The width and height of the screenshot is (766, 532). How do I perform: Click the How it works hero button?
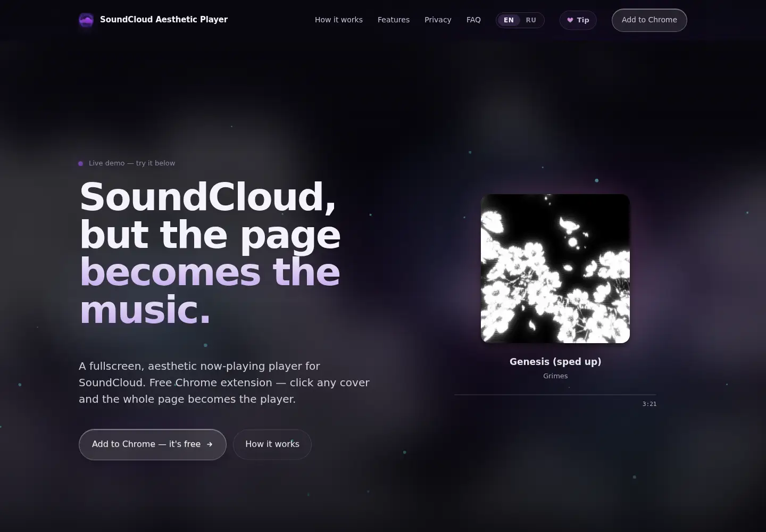(x=272, y=444)
